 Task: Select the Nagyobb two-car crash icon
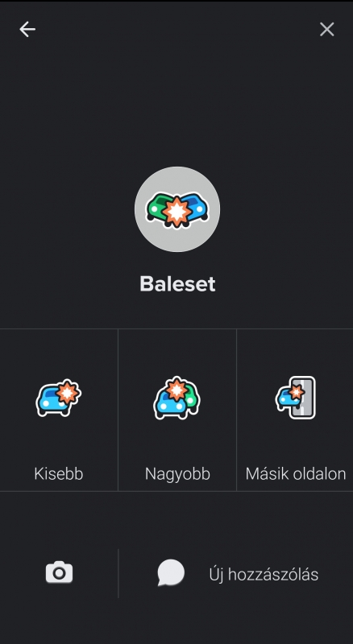177,398
